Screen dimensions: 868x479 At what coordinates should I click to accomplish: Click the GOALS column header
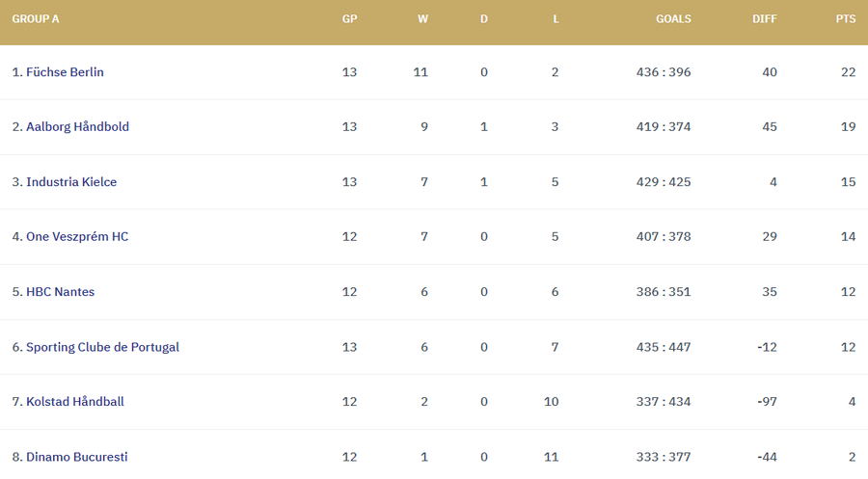coord(673,18)
